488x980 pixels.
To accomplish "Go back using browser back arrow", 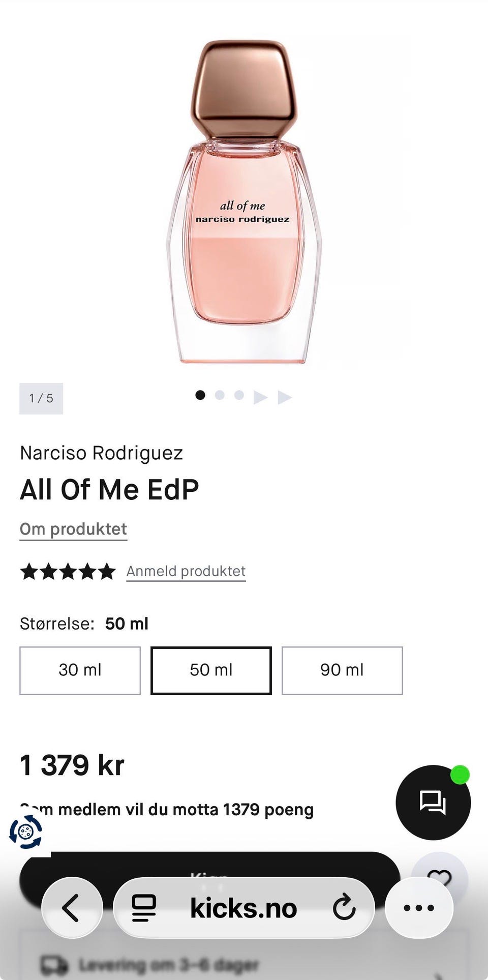I will (x=72, y=908).
